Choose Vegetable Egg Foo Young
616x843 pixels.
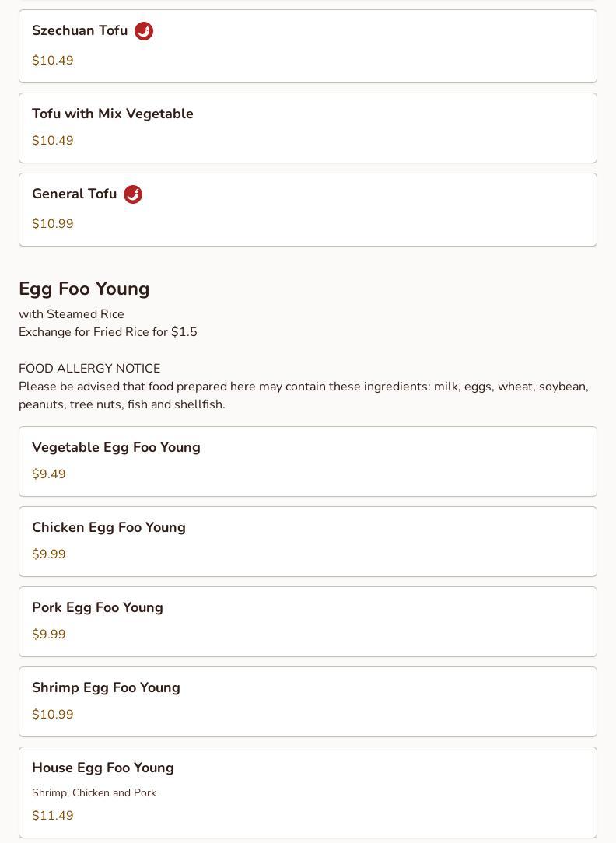coord(308,462)
